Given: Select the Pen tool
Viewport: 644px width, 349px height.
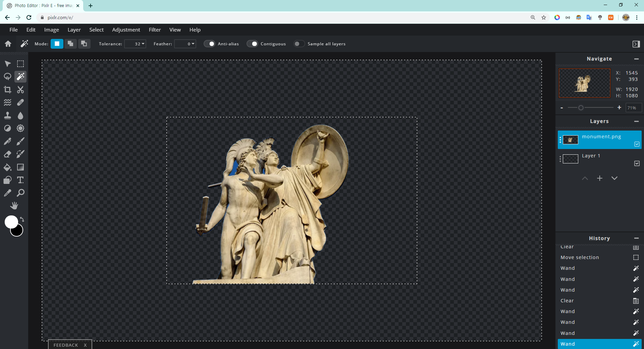Looking at the screenshot, I should (x=7, y=141).
